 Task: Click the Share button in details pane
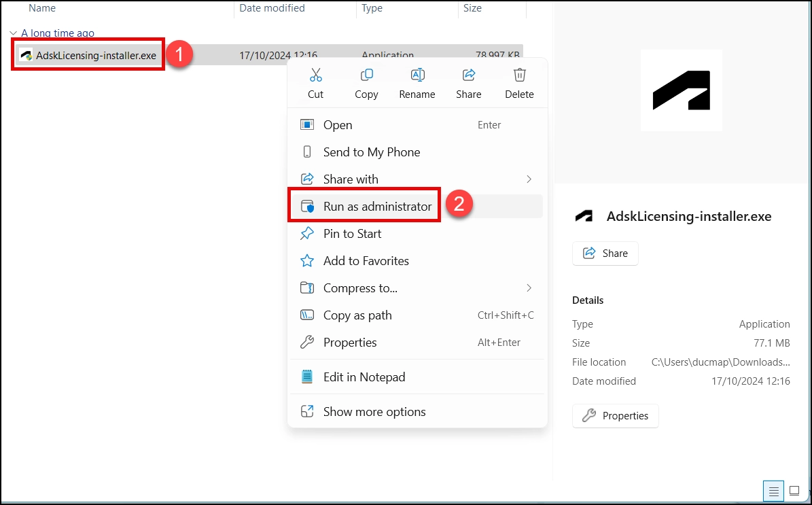point(605,254)
